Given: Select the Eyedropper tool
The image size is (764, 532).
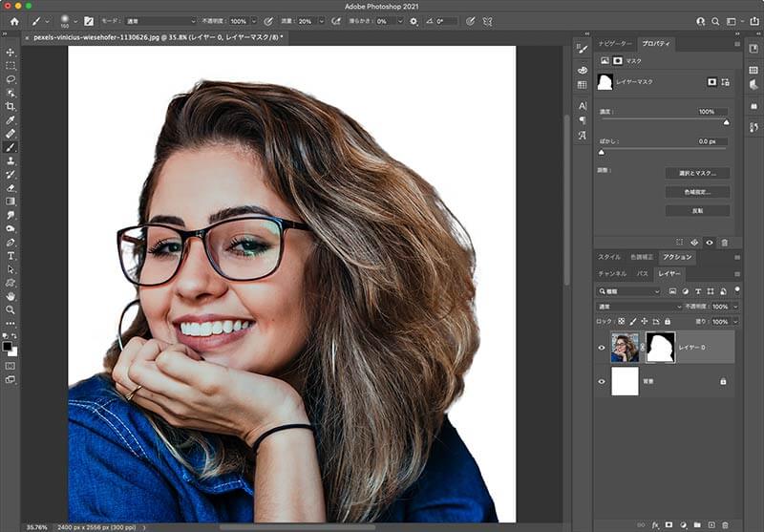Looking at the screenshot, I should pyautogui.click(x=11, y=120).
